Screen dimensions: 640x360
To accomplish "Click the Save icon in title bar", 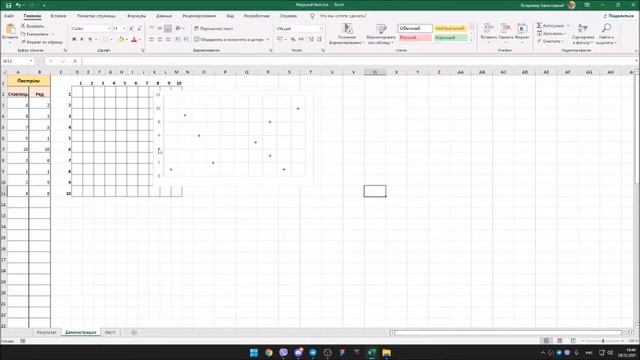I will [9, 5].
